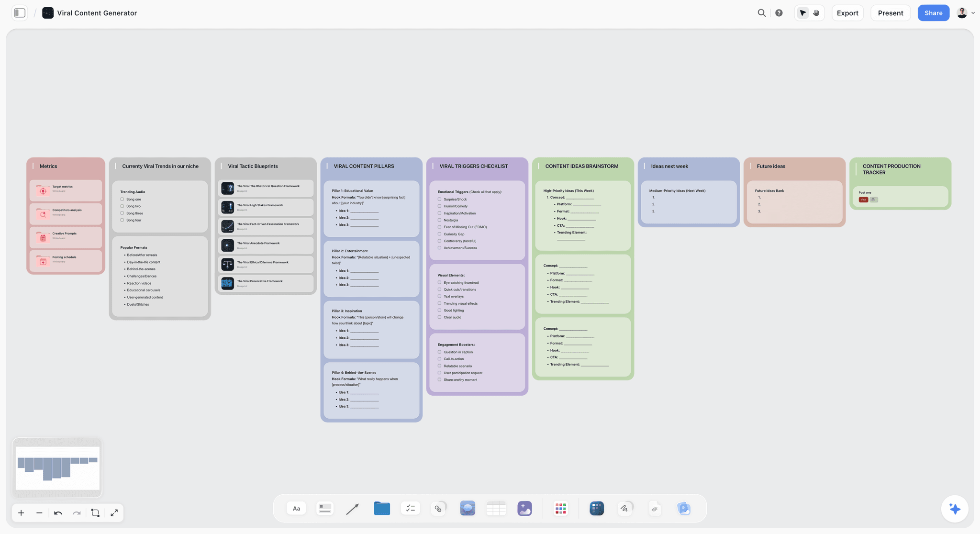Open The Viral High Stakes Framework
Image resolution: width=980 pixels, height=534 pixels.
pyautogui.click(x=266, y=207)
